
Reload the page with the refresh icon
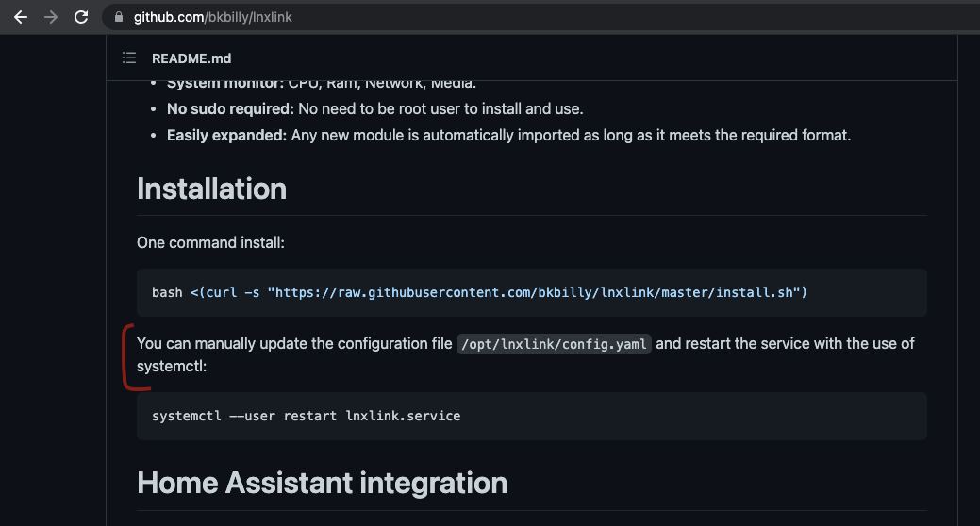[x=81, y=17]
